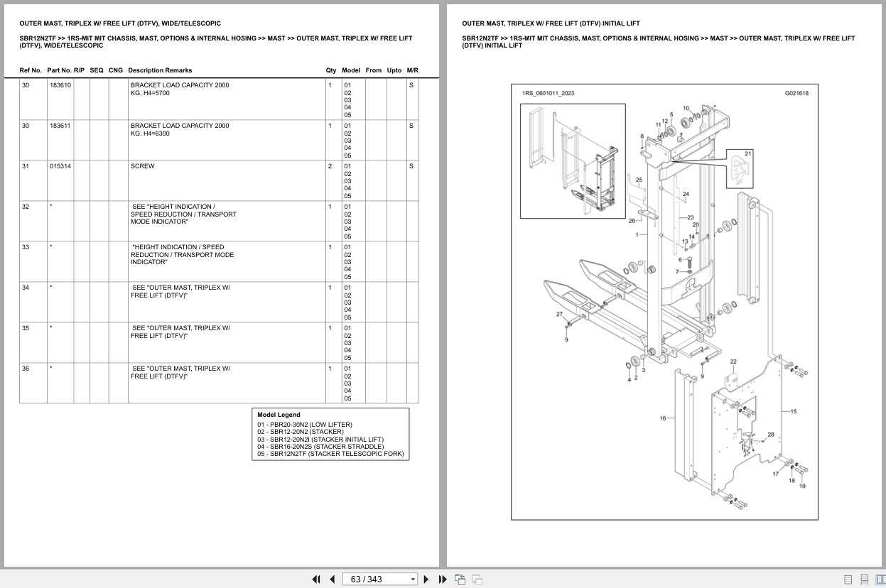Click part number 183611
886x588 pixels.
60,126
